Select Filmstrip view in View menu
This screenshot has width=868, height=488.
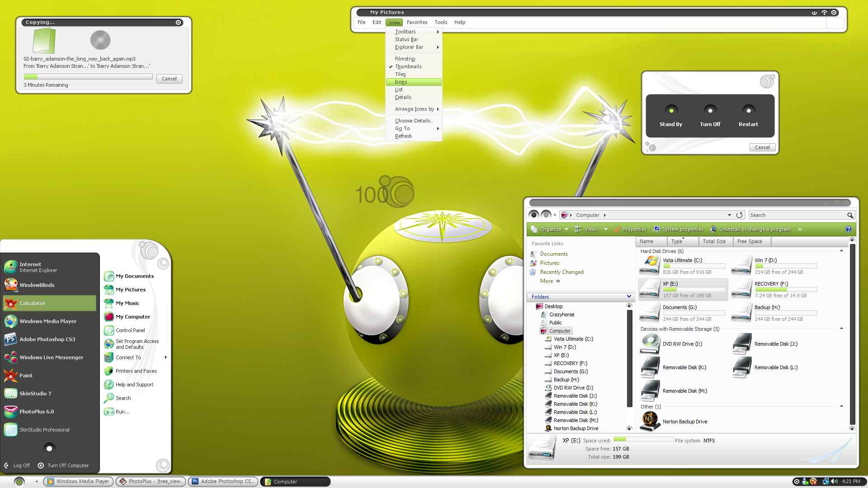pyautogui.click(x=414, y=59)
